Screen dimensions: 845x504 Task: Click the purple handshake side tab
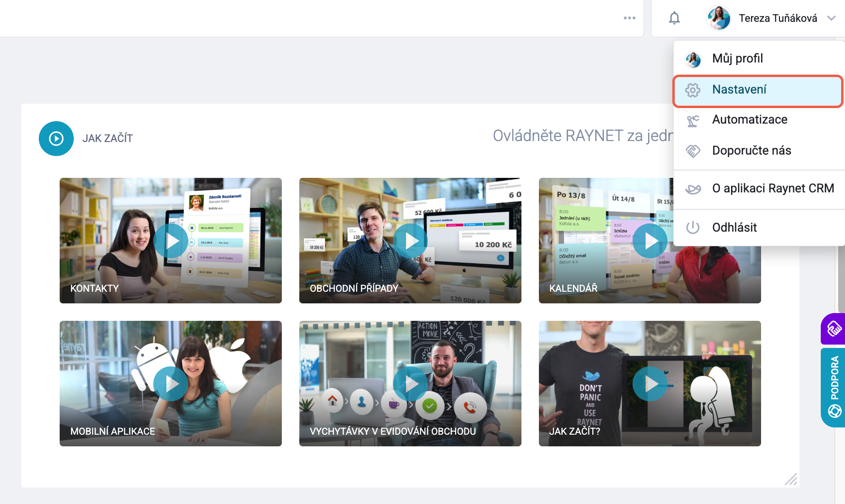[x=833, y=329]
